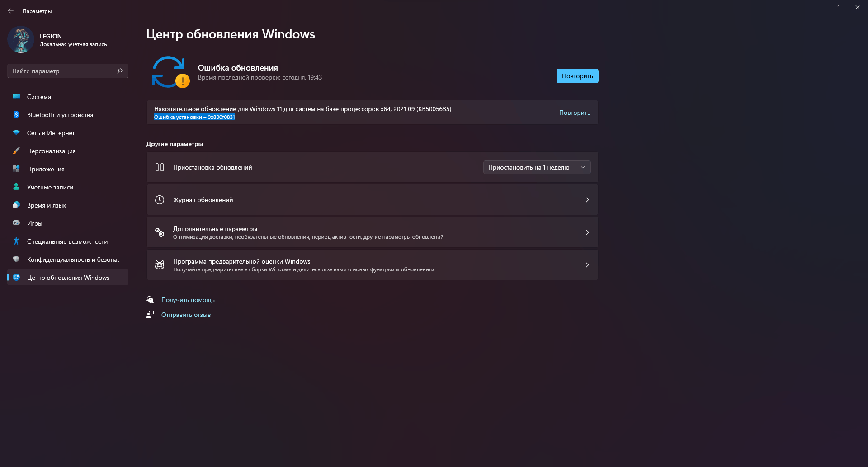Open the Учетные записи section

68,187
